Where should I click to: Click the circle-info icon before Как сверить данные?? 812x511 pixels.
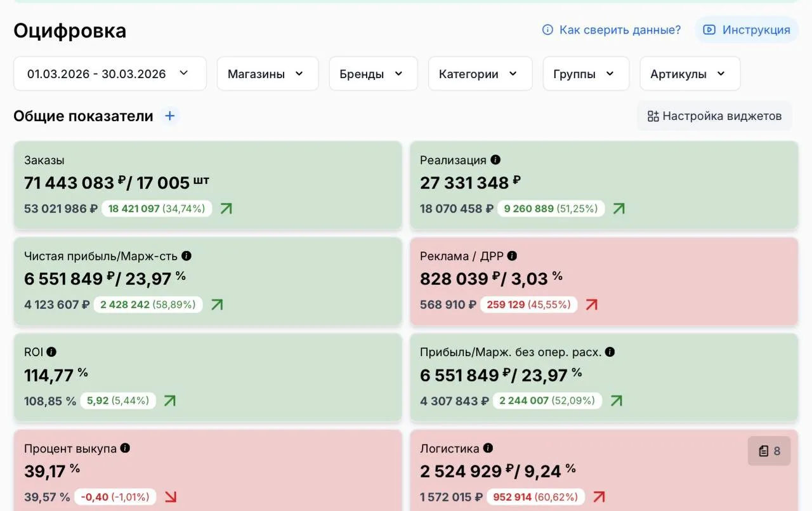(547, 30)
